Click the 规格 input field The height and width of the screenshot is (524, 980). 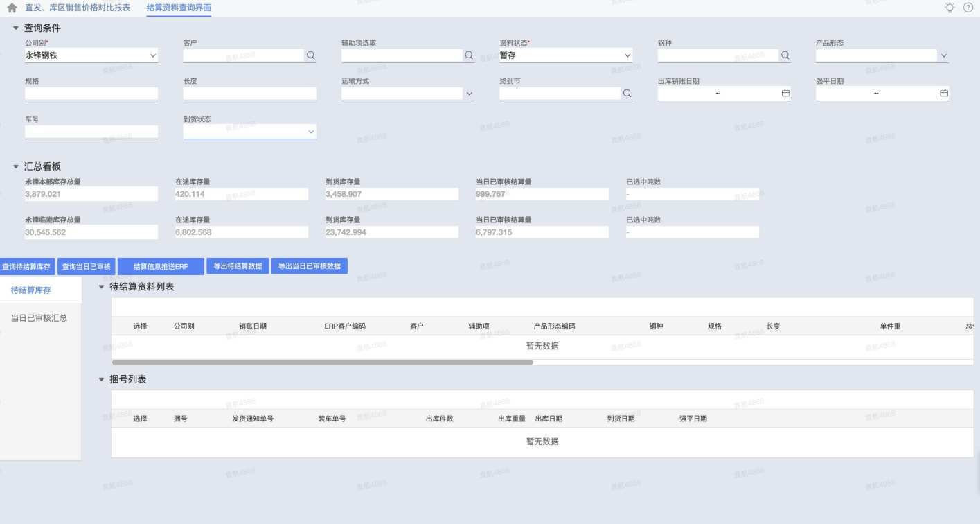(91, 94)
